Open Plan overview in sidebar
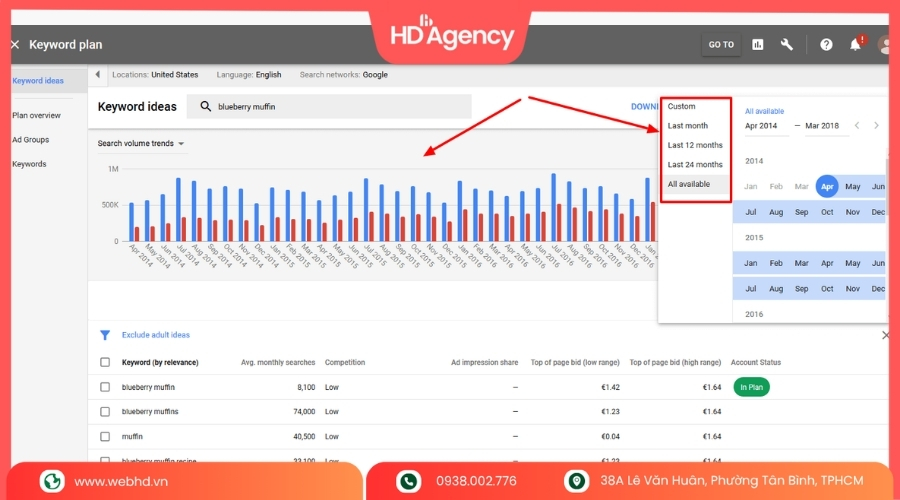Image resolution: width=900 pixels, height=500 pixels. coord(36,115)
